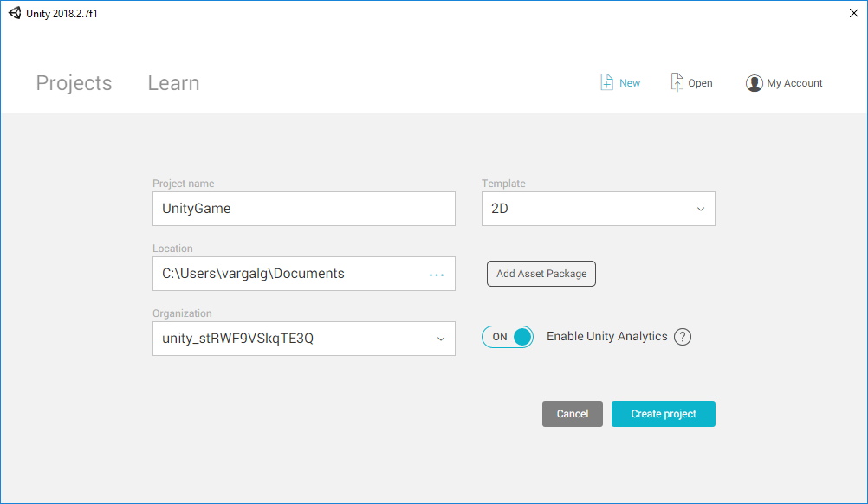
Task: Toggle the Enable Unity Analytics switch
Action: (507, 337)
